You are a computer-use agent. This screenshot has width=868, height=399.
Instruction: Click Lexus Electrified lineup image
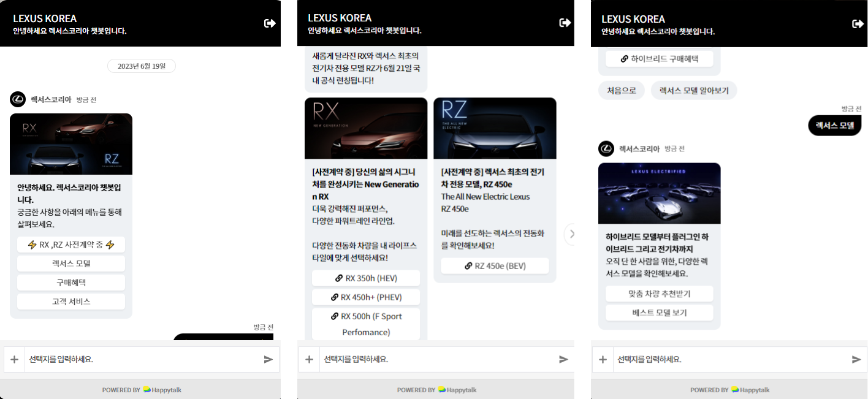coord(660,193)
